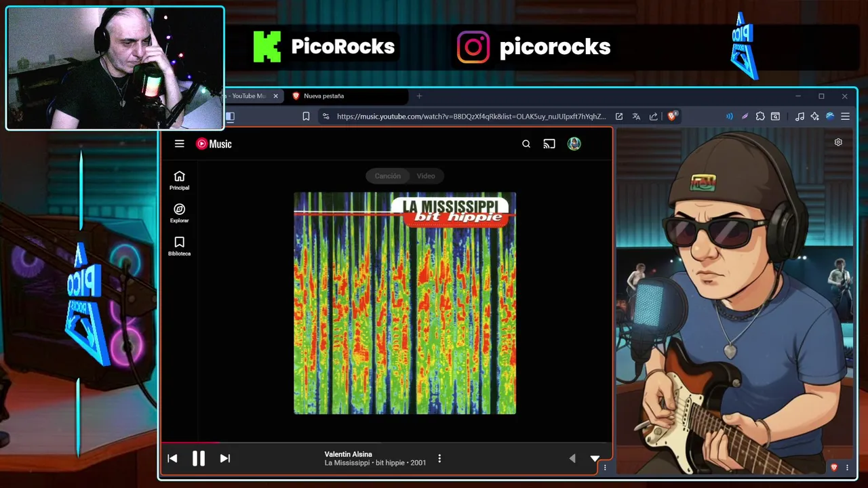
Task: Click the blue globe profile icon in toolbar
Action: coord(829,117)
